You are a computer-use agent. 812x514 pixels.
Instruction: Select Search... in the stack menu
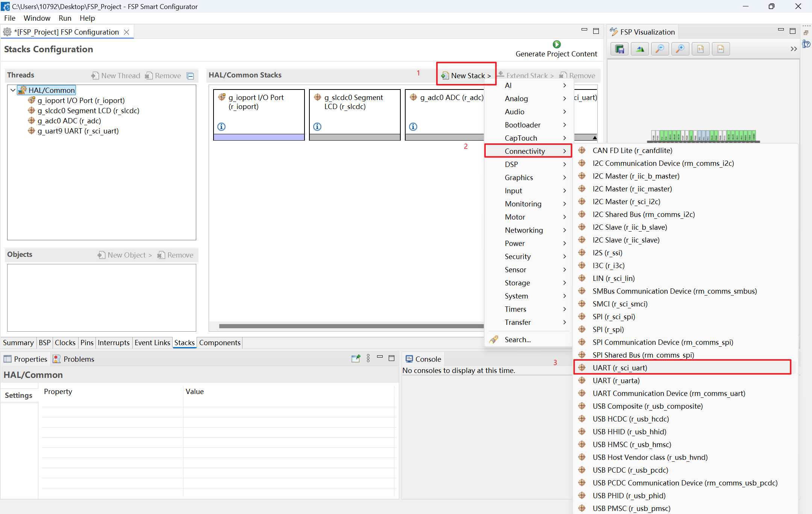pyautogui.click(x=518, y=340)
